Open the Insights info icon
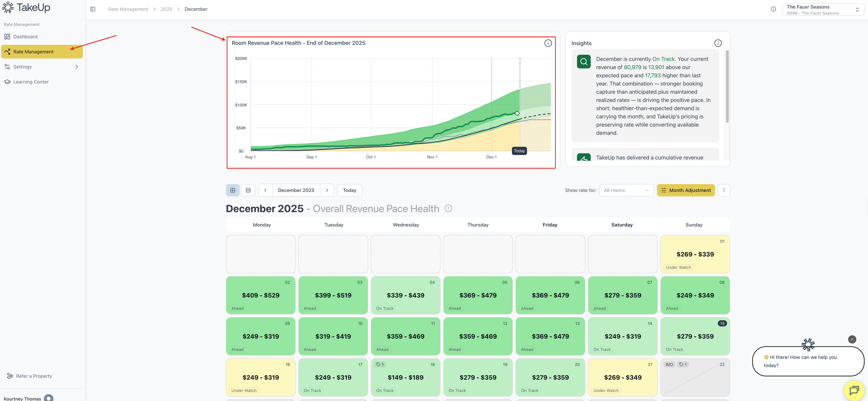Screen dimensions: 868x401 click(718, 43)
